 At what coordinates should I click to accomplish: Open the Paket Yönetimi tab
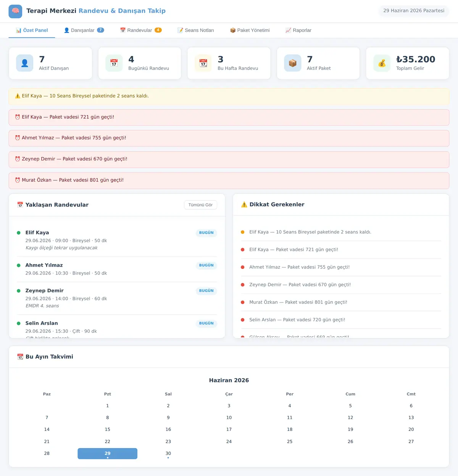click(250, 30)
